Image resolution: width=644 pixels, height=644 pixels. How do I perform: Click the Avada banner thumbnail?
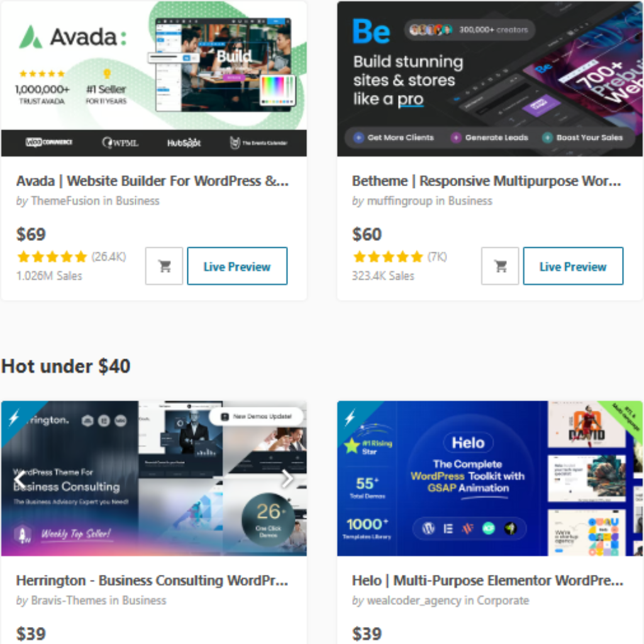point(153,79)
